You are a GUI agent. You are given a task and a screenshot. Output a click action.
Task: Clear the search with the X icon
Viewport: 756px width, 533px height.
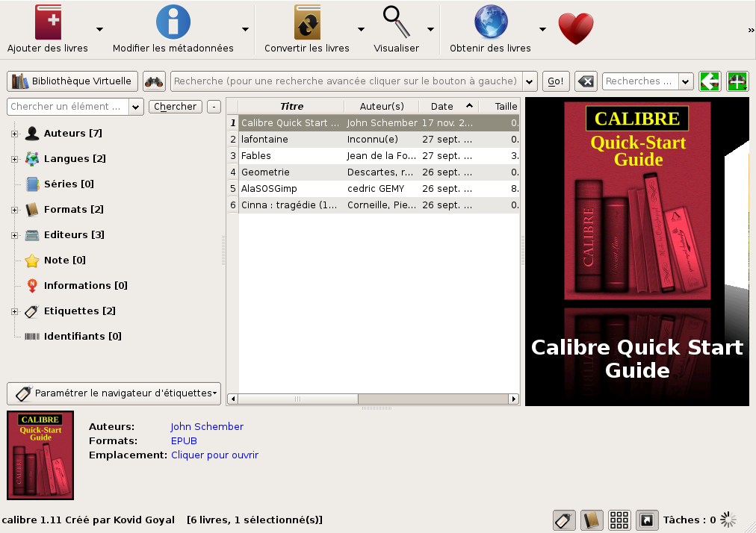point(586,81)
